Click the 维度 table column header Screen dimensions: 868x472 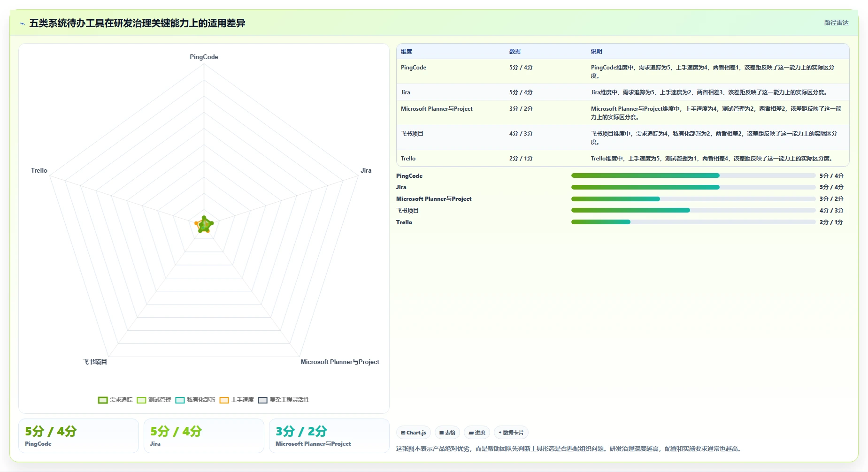(407, 52)
